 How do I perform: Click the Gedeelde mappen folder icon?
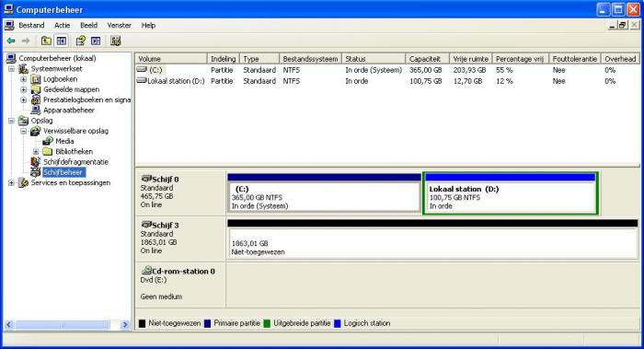coord(36,89)
